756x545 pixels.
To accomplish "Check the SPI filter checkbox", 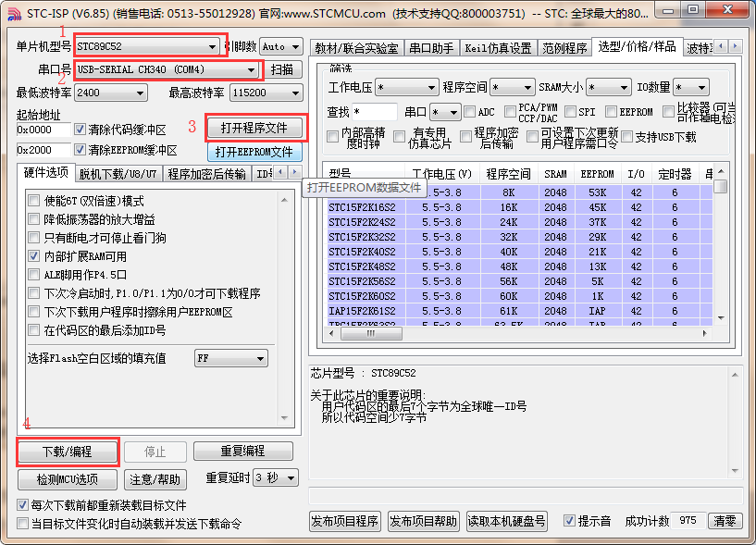I will tap(570, 112).
